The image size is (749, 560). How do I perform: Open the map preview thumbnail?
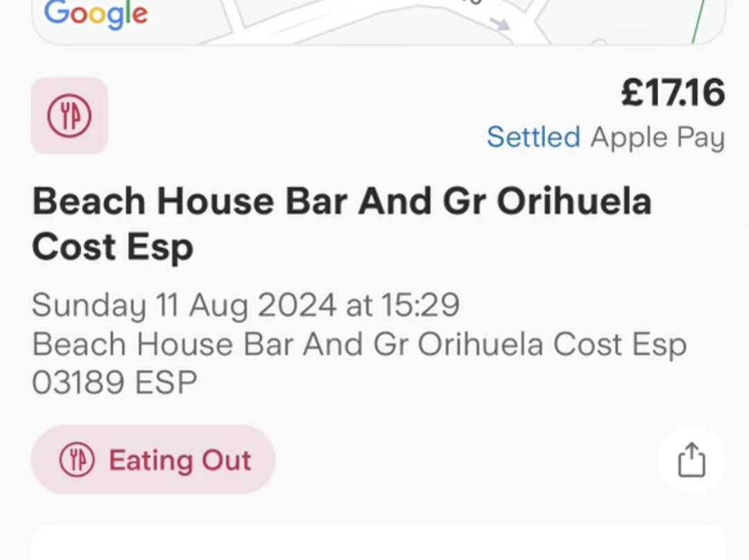click(x=378, y=21)
